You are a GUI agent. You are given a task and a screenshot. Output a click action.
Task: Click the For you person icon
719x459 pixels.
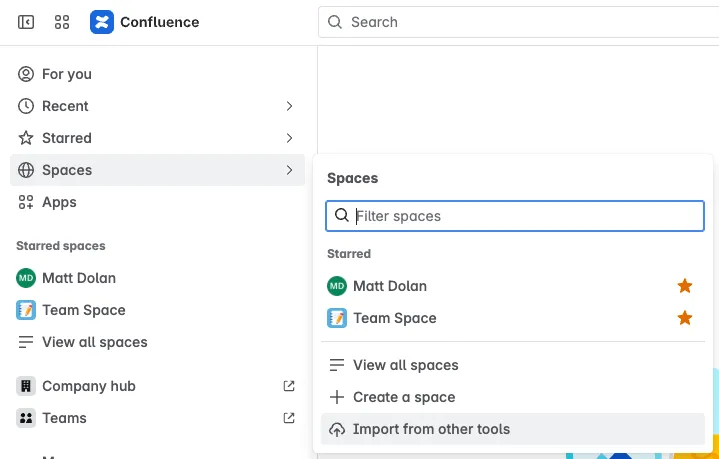(x=26, y=74)
